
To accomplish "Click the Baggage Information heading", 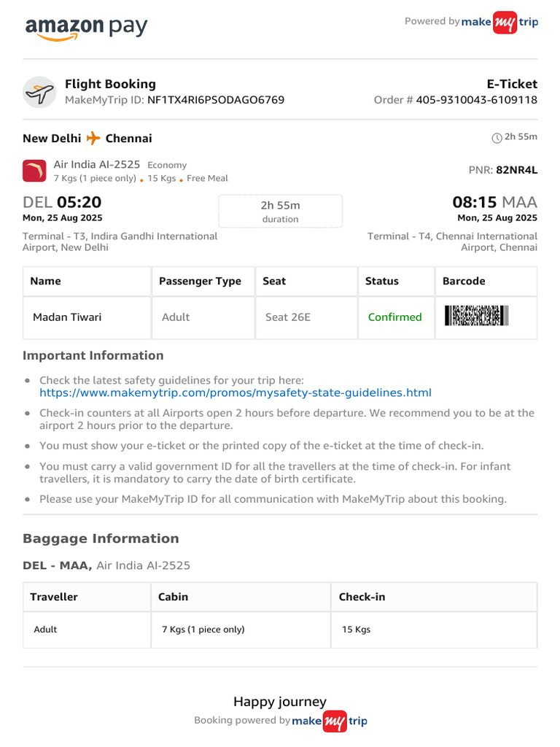I will click(101, 538).
